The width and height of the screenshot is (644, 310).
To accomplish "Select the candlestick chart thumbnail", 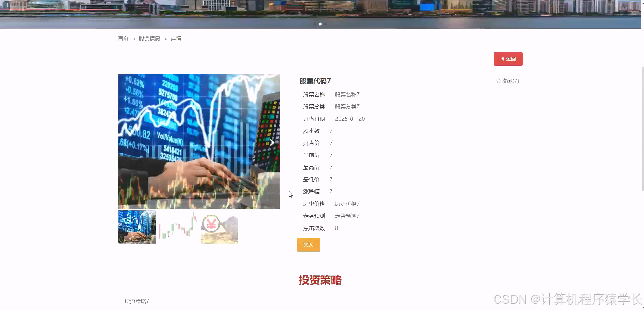I will pos(178,227).
